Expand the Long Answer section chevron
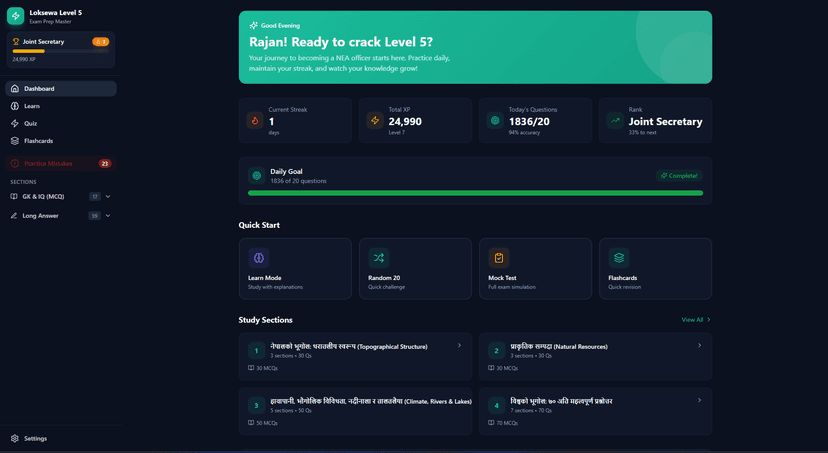The width and height of the screenshot is (828, 453). point(108,216)
